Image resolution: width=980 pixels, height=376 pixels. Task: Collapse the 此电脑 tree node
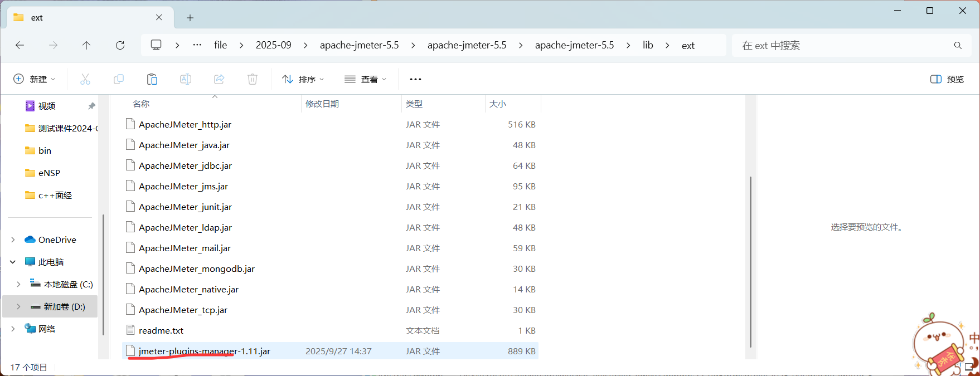(13, 262)
